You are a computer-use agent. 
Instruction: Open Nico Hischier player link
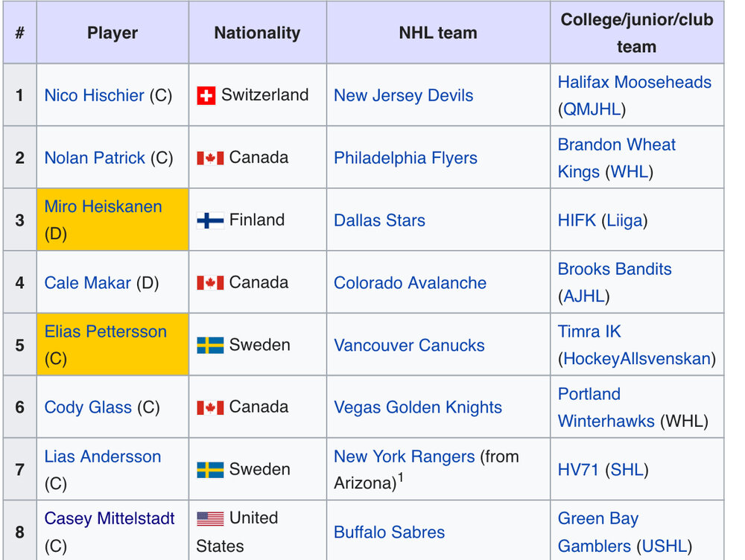(94, 95)
